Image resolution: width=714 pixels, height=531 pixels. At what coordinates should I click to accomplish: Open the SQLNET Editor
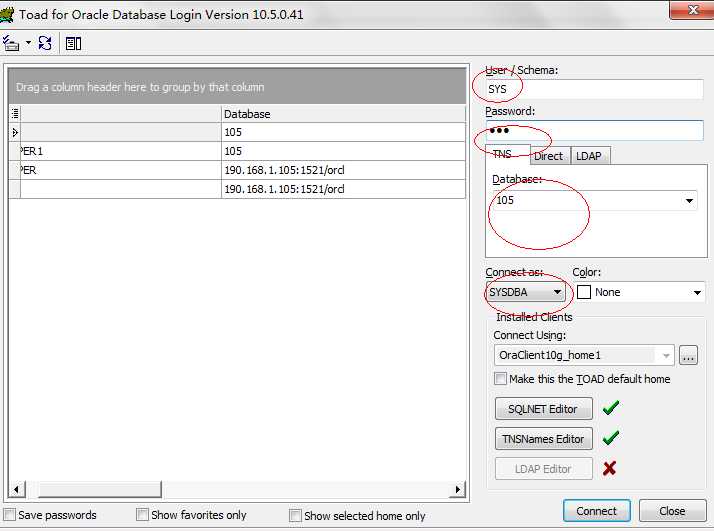coord(543,408)
